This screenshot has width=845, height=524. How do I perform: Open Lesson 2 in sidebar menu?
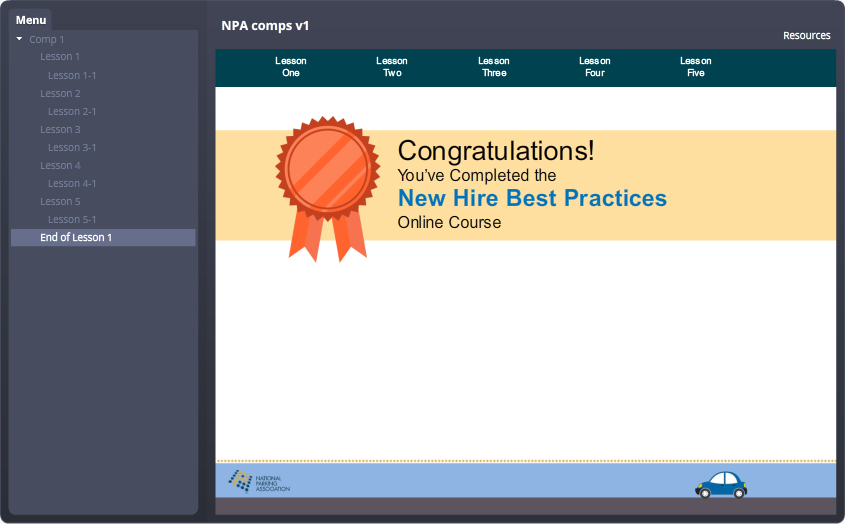point(60,93)
